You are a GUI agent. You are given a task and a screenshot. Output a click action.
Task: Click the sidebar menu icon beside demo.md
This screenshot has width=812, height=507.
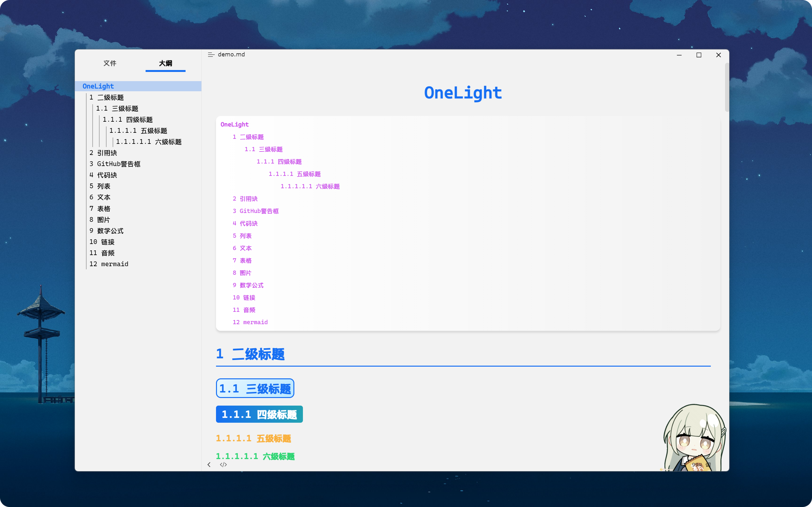211,55
